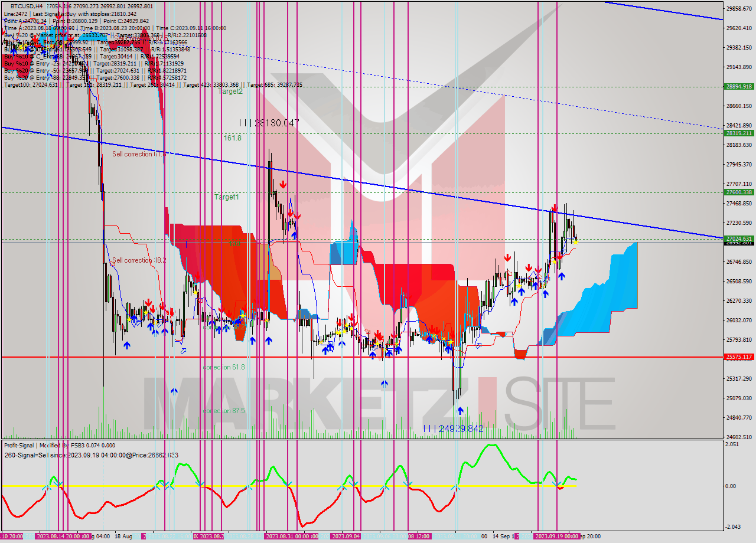Click the green 'correction 61.8' label
The image size is (756, 543).
coord(223,367)
